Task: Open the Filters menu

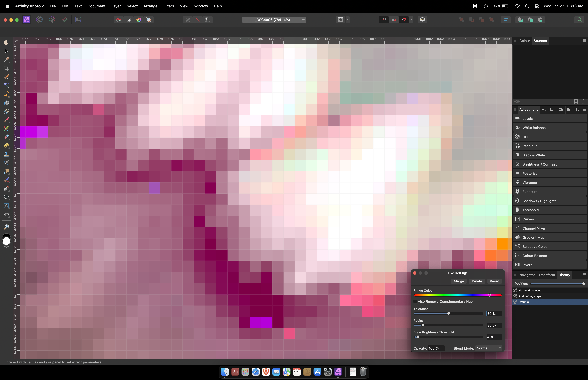Action: pos(169,6)
